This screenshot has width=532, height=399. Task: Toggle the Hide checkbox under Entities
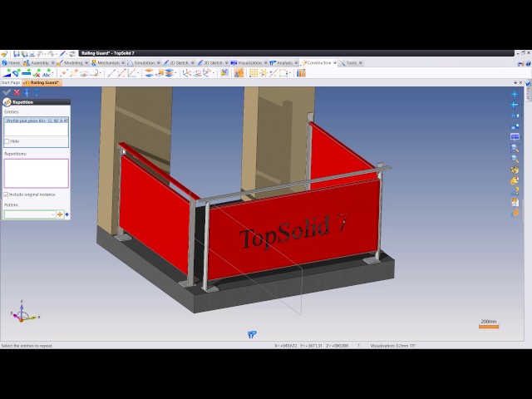7,141
